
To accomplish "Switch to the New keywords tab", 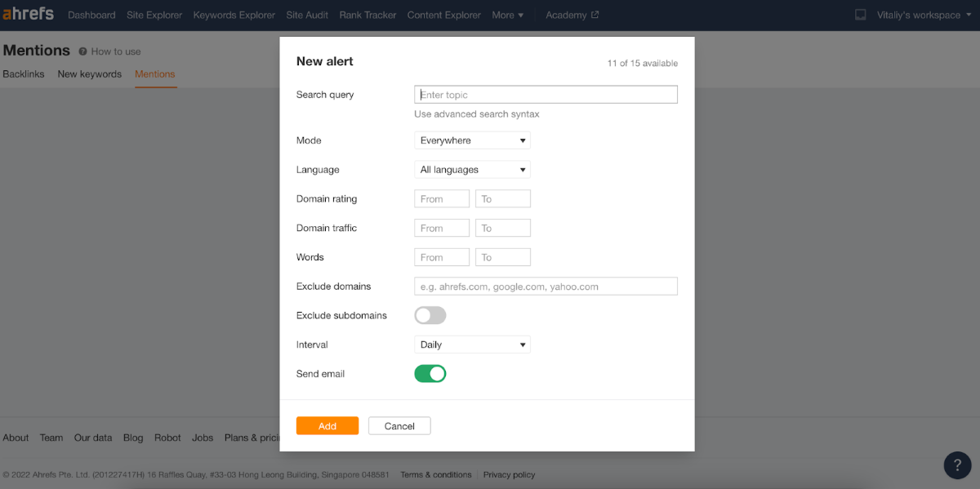I will tap(90, 74).
